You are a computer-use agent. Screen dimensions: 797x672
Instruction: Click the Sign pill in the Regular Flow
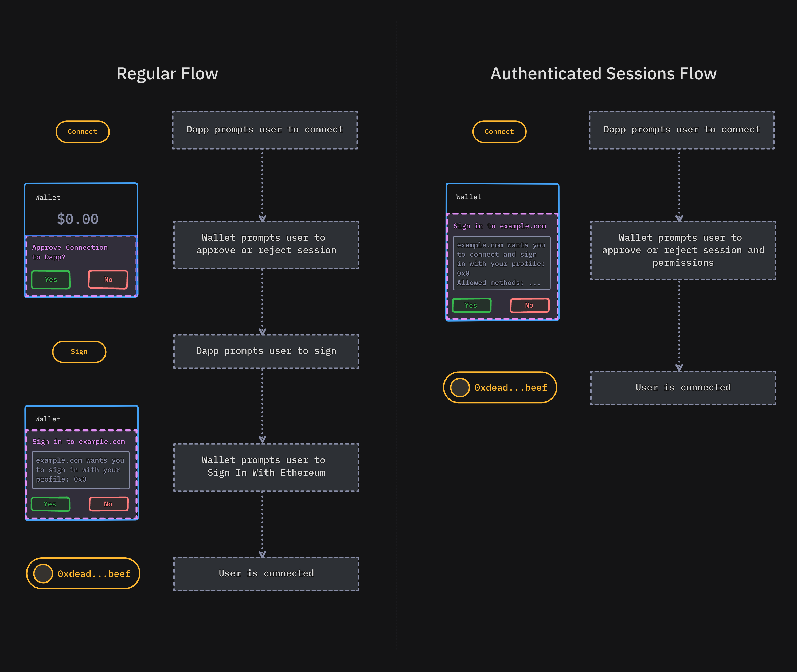(79, 351)
